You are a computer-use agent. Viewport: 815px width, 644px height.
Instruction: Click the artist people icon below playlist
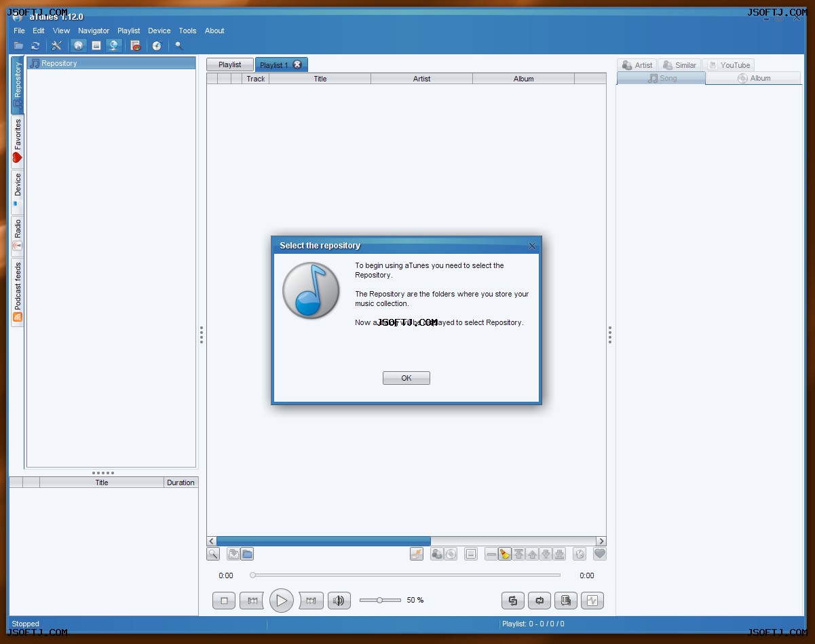pyautogui.click(x=437, y=554)
